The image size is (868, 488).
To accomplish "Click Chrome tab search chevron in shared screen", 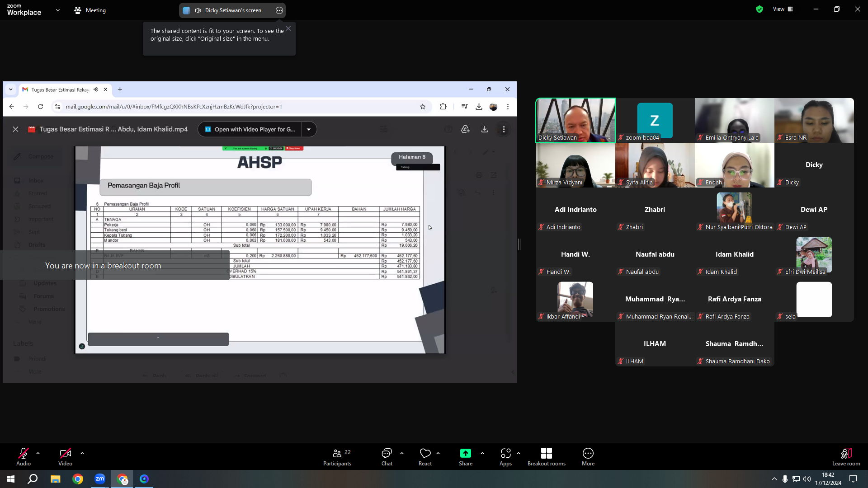I will tap(11, 89).
